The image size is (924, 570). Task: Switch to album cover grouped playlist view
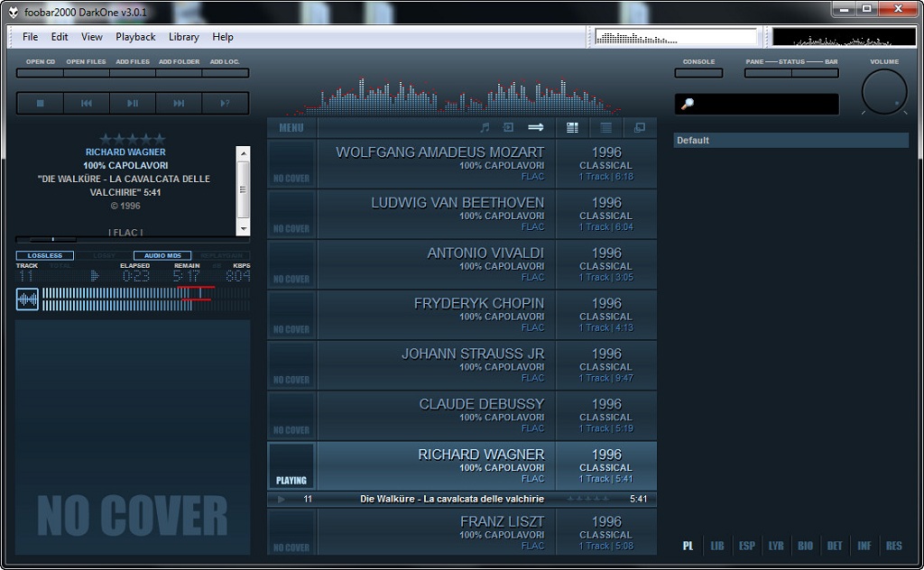(x=572, y=128)
